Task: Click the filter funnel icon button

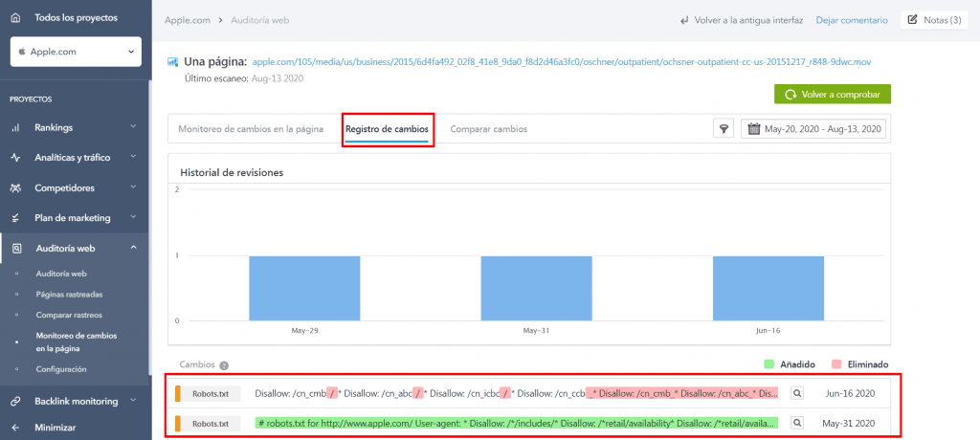Action: 724,129
